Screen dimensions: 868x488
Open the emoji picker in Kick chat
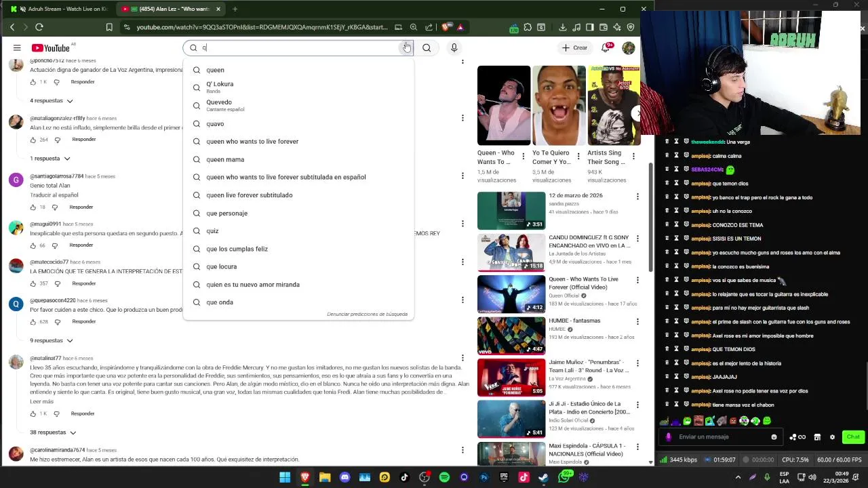[774, 436]
